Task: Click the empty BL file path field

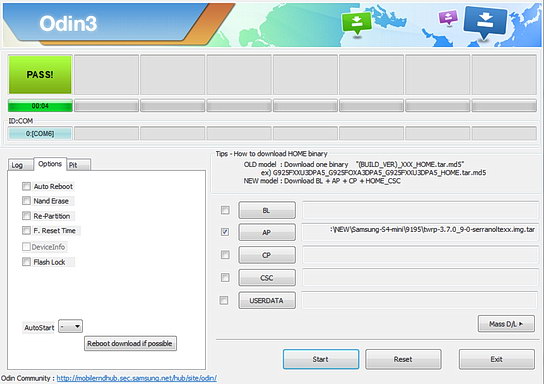Action: click(x=420, y=210)
